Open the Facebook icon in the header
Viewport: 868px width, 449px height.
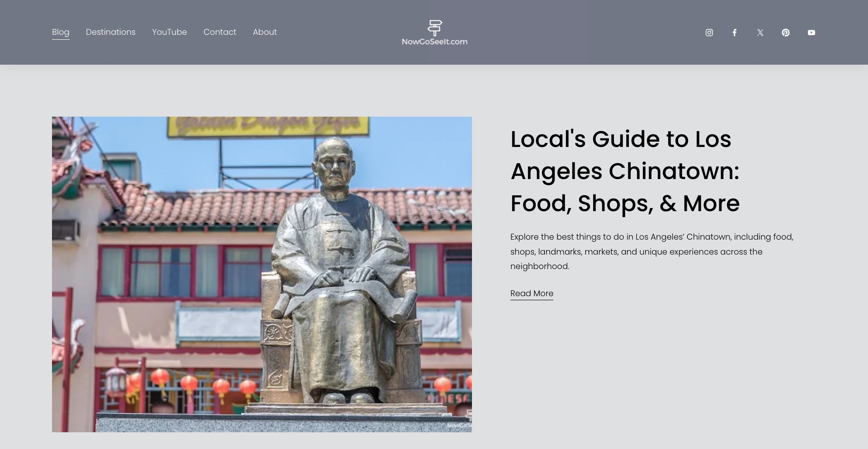click(x=735, y=32)
